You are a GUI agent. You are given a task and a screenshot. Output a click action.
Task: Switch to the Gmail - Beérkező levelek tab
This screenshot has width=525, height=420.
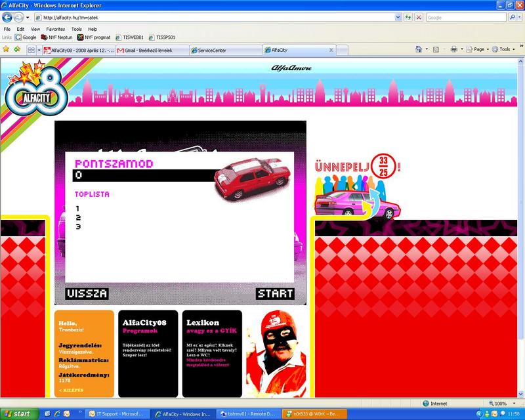pyautogui.click(x=153, y=51)
